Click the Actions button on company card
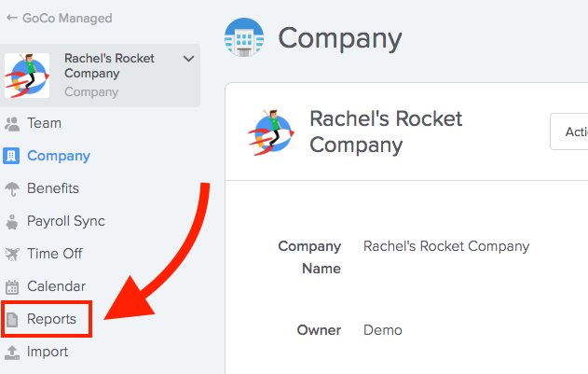Viewport: 588px width, 374px height. click(x=569, y=132)
